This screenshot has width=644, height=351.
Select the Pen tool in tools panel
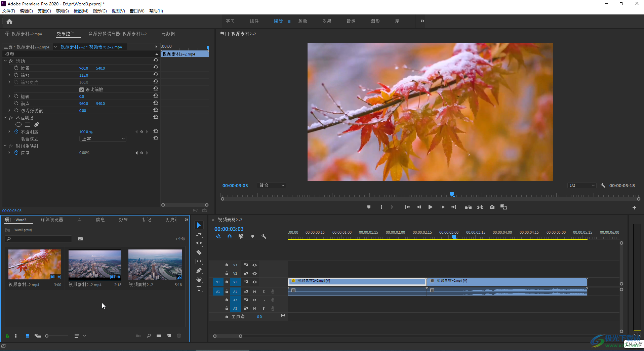pyautogui.click(x=199, y=270)
